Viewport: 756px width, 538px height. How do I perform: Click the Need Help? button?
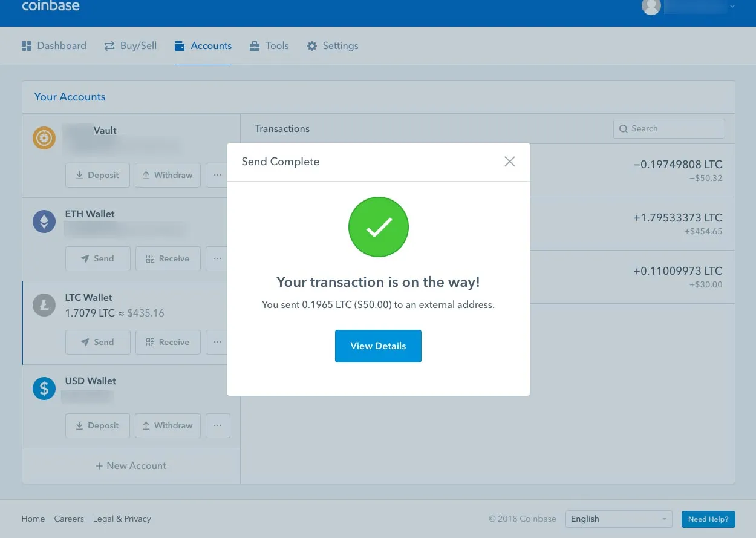coord(708,519)
